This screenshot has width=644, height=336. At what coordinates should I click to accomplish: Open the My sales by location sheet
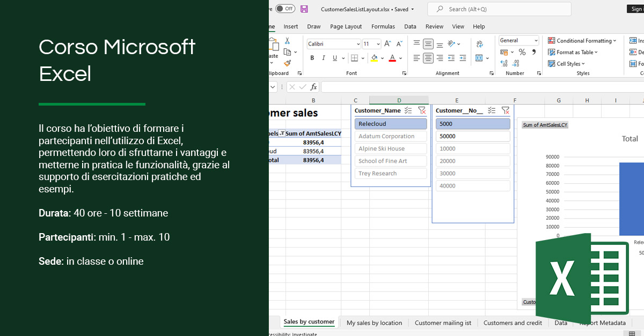click(x=375, y=323)
